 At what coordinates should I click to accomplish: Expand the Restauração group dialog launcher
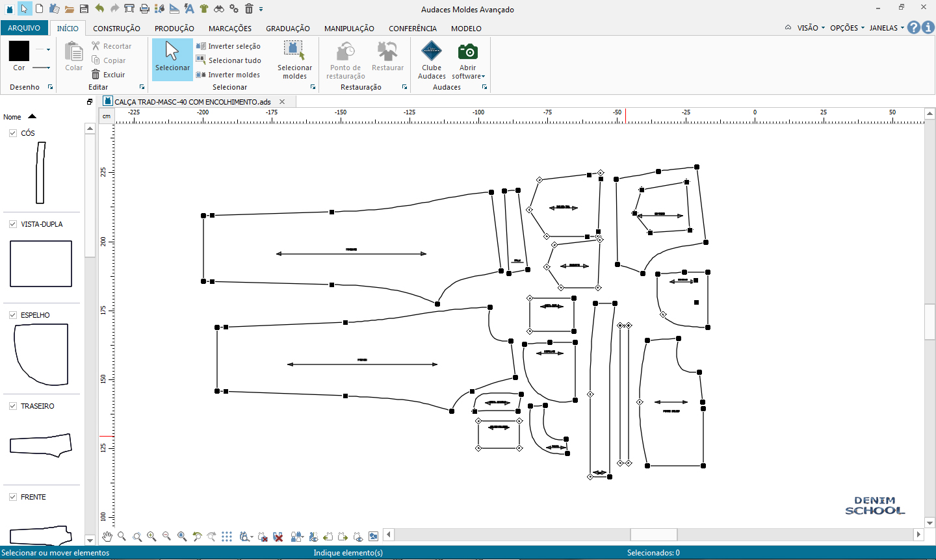tap(404, 87)
